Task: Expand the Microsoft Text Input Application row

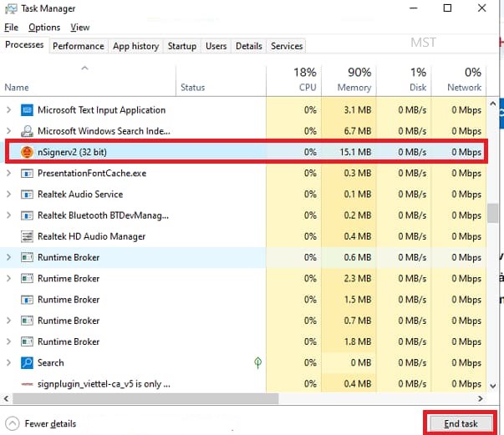Action: pyautogui.click(x=8, y=110)
